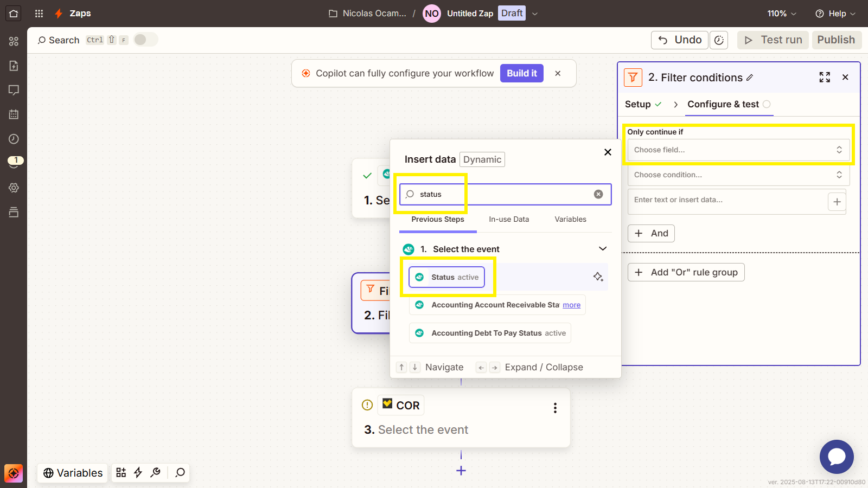Open the sidebar notification badge showing 1
Screen dimensions: 868x488
[15, 162]
